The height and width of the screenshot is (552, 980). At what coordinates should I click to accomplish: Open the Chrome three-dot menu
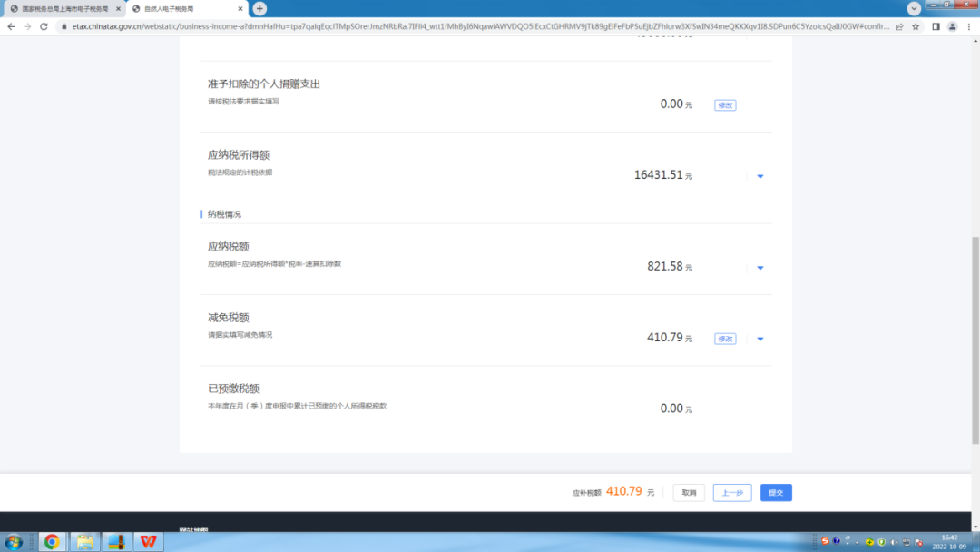pos(969,27)
